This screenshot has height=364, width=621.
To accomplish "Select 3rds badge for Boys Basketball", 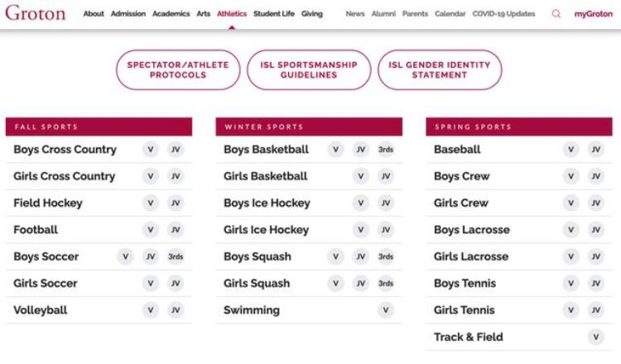I will point(386,150).
